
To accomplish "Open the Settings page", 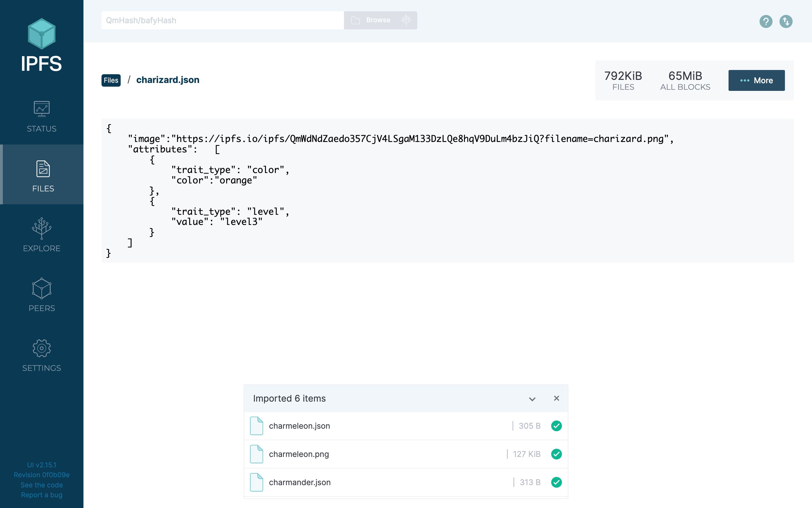I will [x=42, y=354].
